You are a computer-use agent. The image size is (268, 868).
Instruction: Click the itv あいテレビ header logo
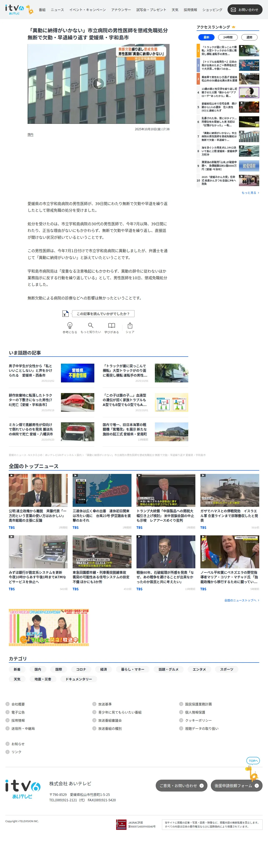click(x=19, y=9)
